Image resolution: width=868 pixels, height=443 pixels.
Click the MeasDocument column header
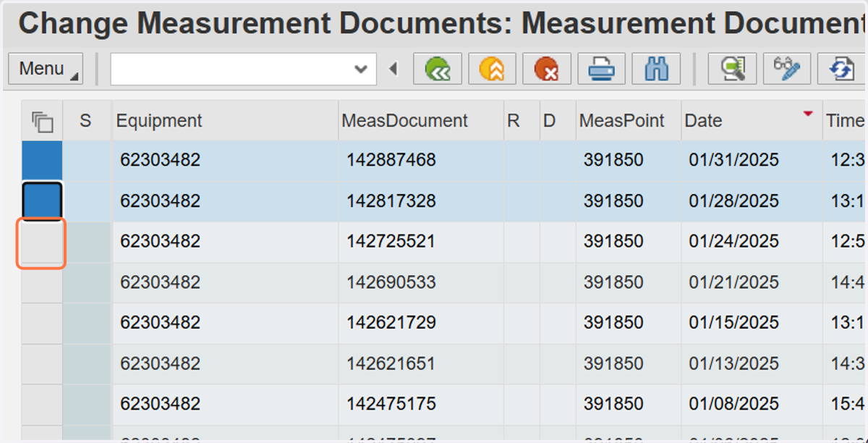pos(421,121)
